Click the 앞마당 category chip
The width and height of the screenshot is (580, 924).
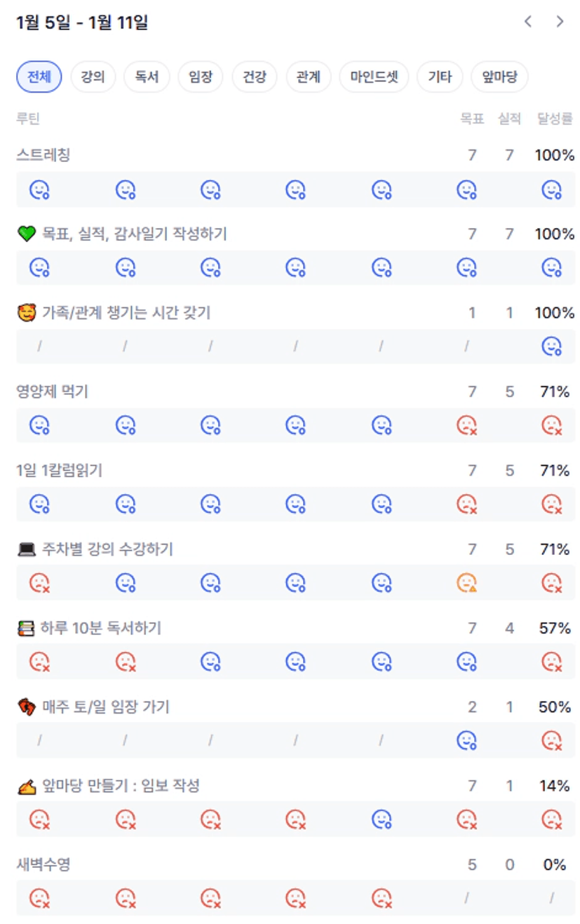(499, 77)
